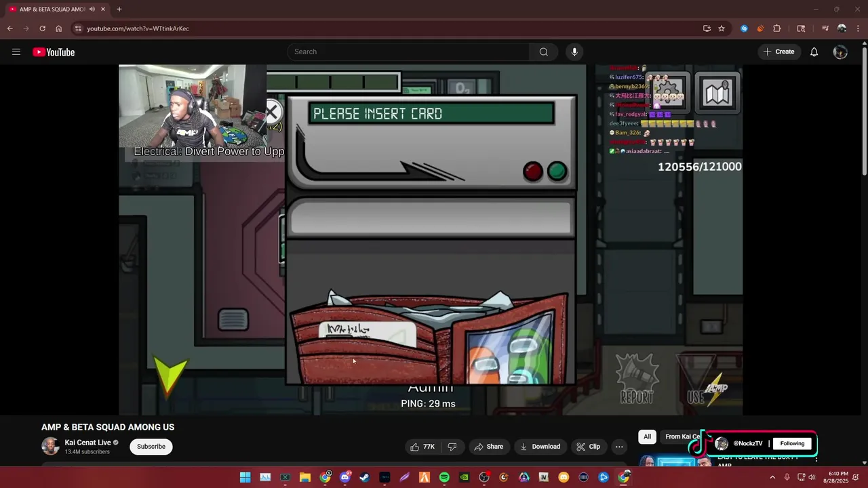Image resolution: width=868 pixels, height=488 pixels.
Task: Install app icon in address bar
Action: pyautogui.click(x=707, y=28)
